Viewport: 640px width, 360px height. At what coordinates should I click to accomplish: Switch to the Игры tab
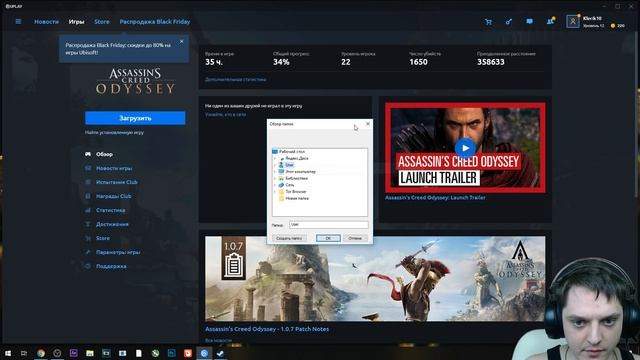(76, 22)
